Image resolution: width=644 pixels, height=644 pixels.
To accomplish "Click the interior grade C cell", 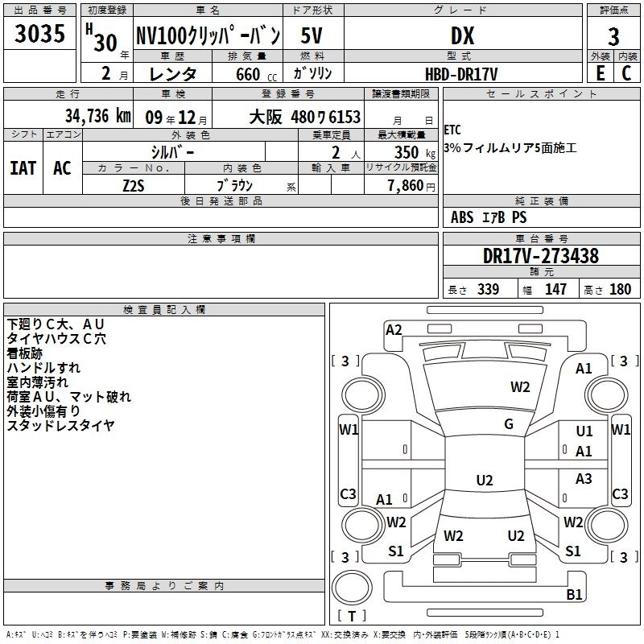I will pyautogui.click(x=627, y=73).
